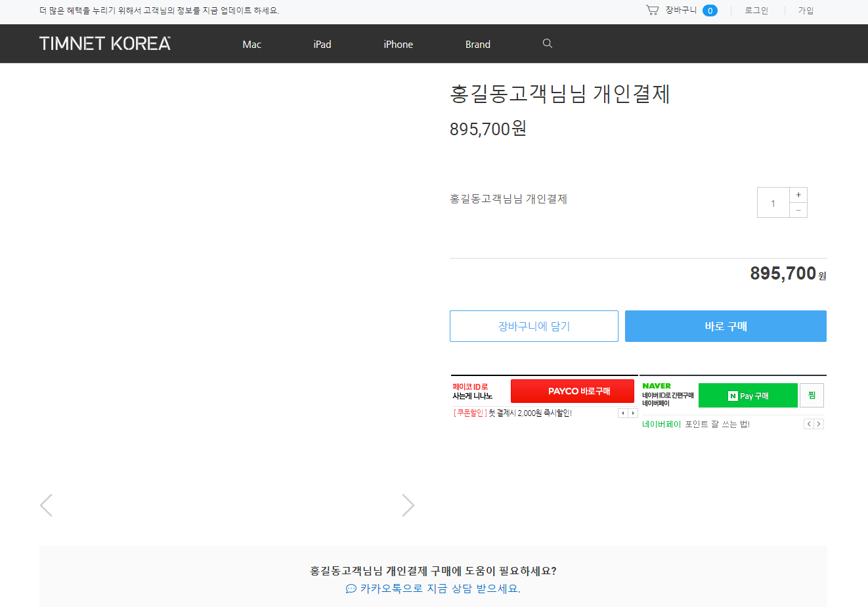Increase quantity with the plus stepper
The height and width of the screenshot is (607, 868).
point(798,195)
